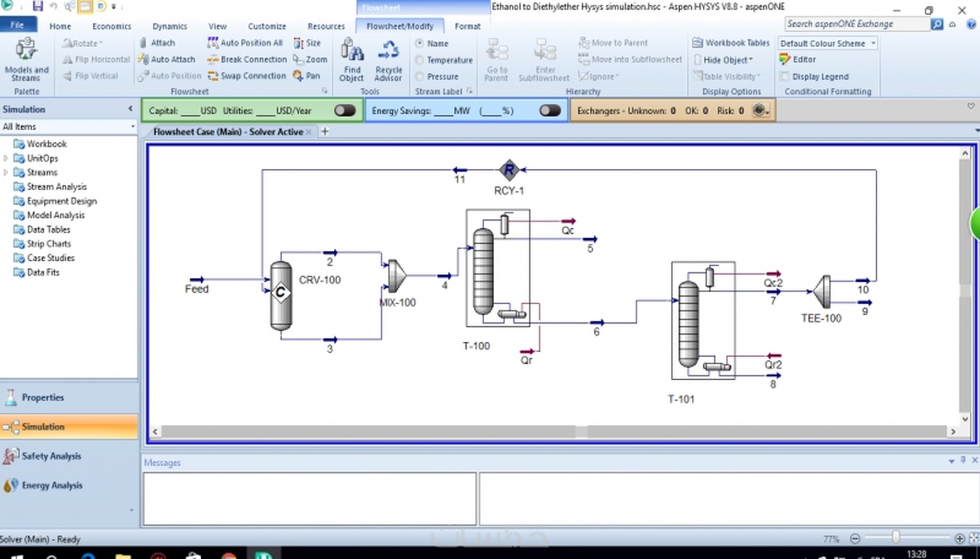Expand the Flowsheet group dialog launcher

point(325,91)
